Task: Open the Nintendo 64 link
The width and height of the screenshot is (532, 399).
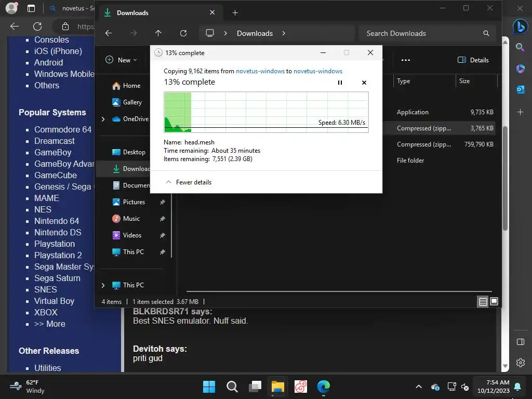Action: tap(56, 221)
